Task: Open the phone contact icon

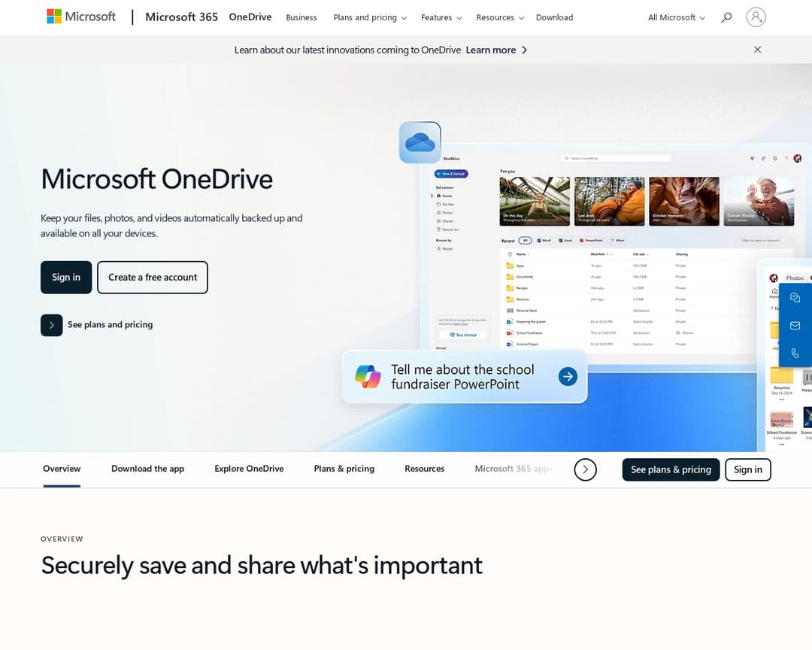Action: pos(795,354)
